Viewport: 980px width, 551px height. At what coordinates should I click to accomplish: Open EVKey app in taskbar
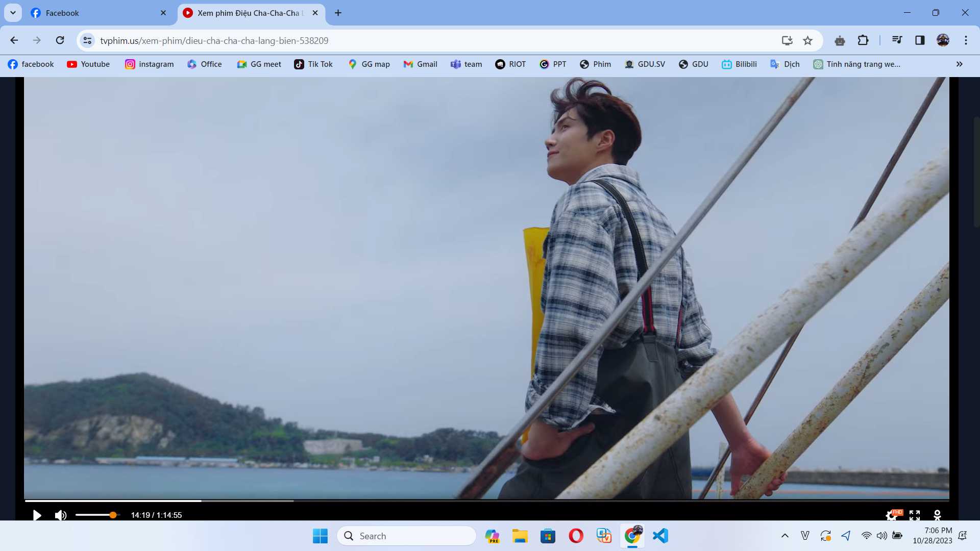point(604,536)
